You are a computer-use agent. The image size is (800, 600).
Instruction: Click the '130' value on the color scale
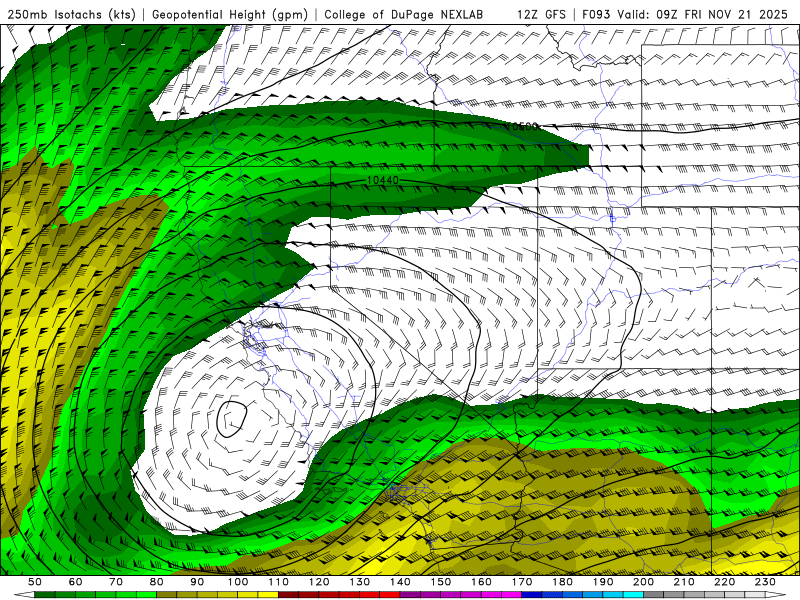[x=360, y=582]
